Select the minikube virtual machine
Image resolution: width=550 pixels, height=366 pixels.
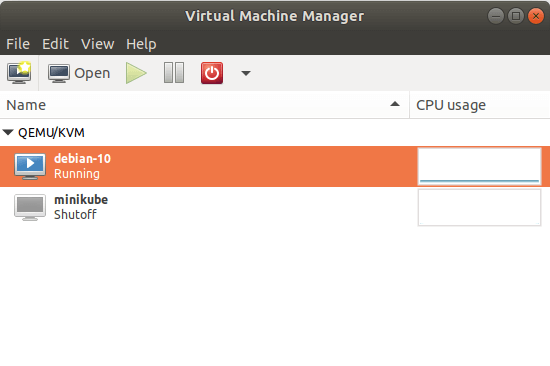pos(275,207)
